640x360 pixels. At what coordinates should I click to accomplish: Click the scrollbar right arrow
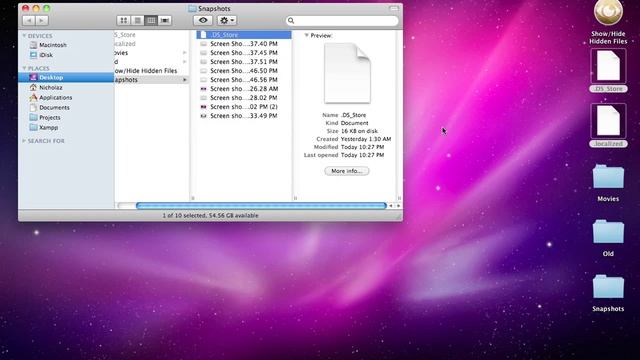click(398, 206)
